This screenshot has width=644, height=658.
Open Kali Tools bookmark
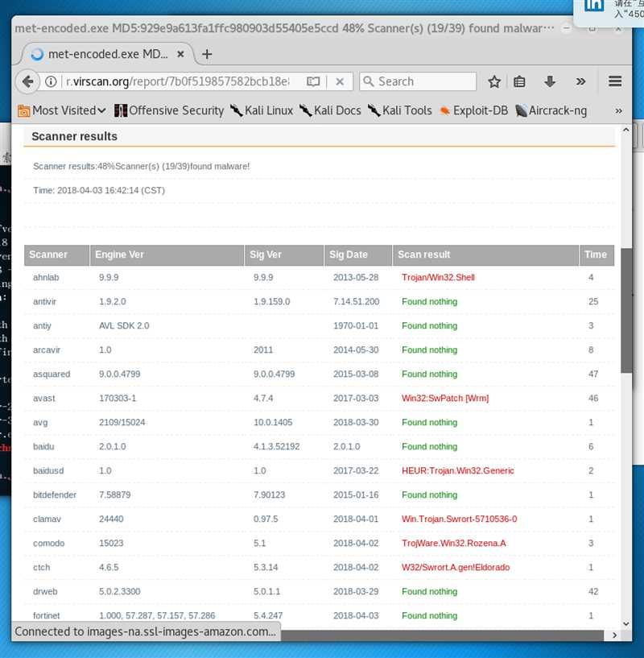pos(400,110)
